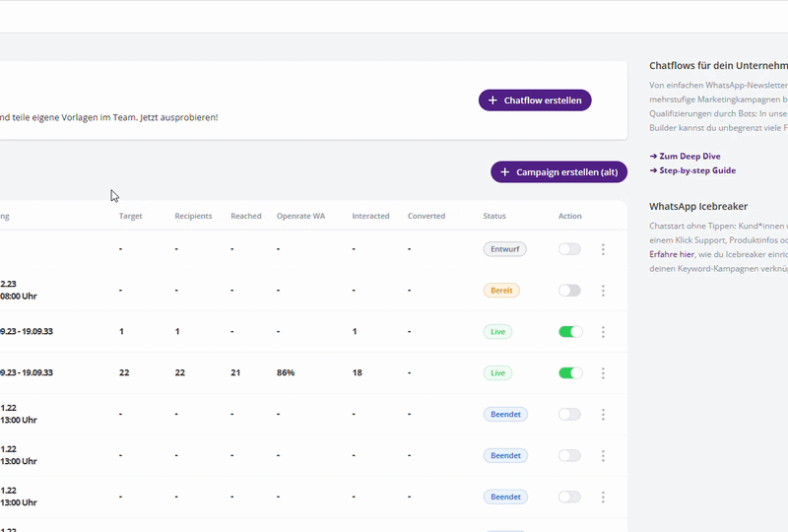
Task: Enable the Entwurf campaign toggle
Action: 569,249
